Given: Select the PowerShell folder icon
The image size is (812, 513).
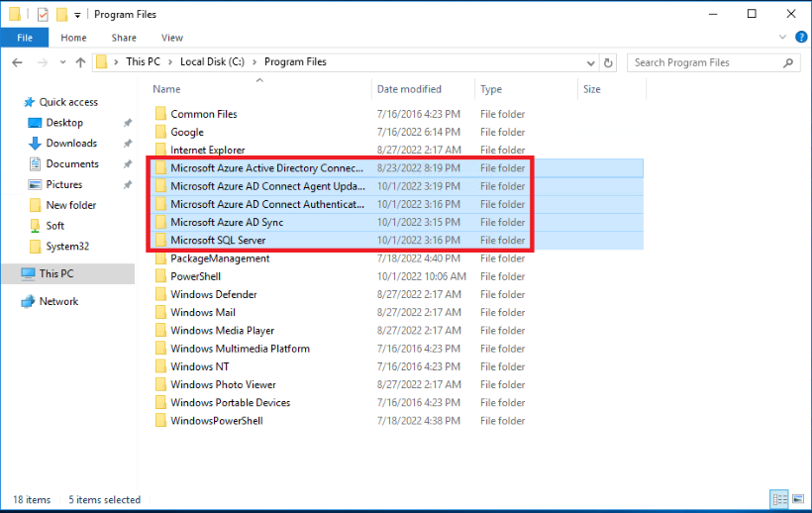Looking at the screenshot, I should pos(161,276).
